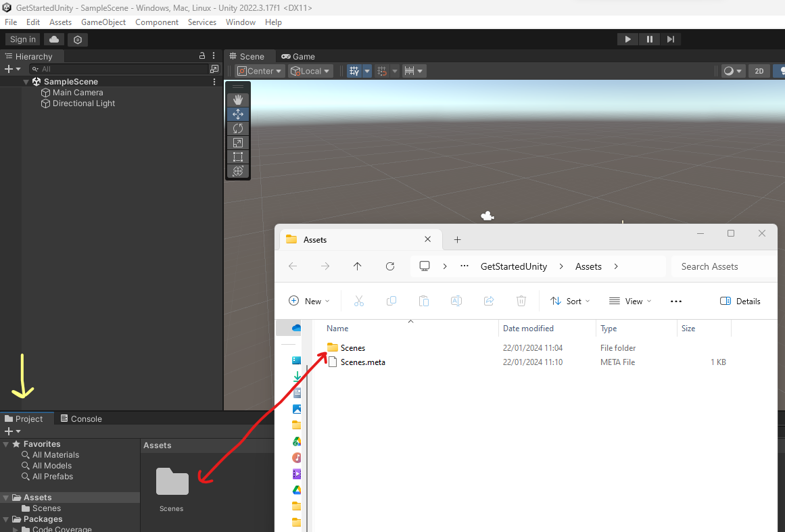The image size is (785, 532).
Task: Open the Scene draw mode dropdown
Action: coord(733,71)
